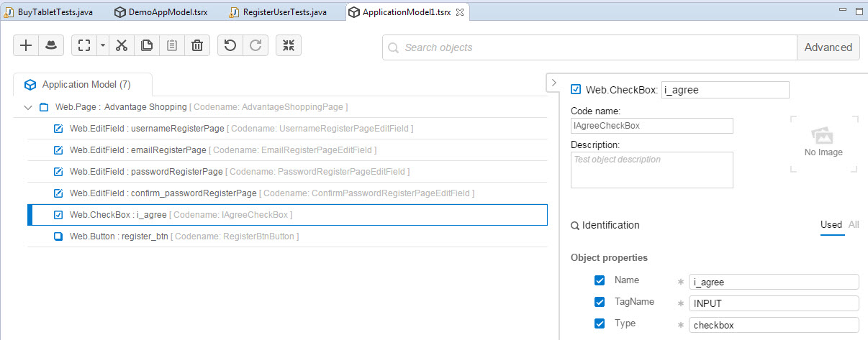Viewport: 868px width, 340px height.
Task: Click the Redo arrow icon
Action: (x=255, y=45)
